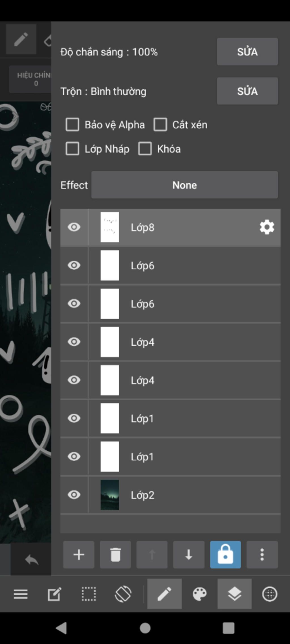Image resolution: width=290 pixels, height=644 pixels.
Task: Tap the rotate canvas icon
Action: (x=123, y=594)
